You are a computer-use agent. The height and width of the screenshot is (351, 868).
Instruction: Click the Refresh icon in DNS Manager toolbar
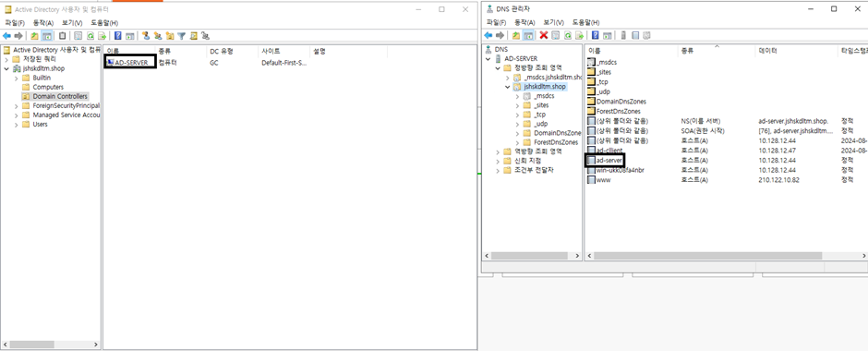click(x=568, y=35)
